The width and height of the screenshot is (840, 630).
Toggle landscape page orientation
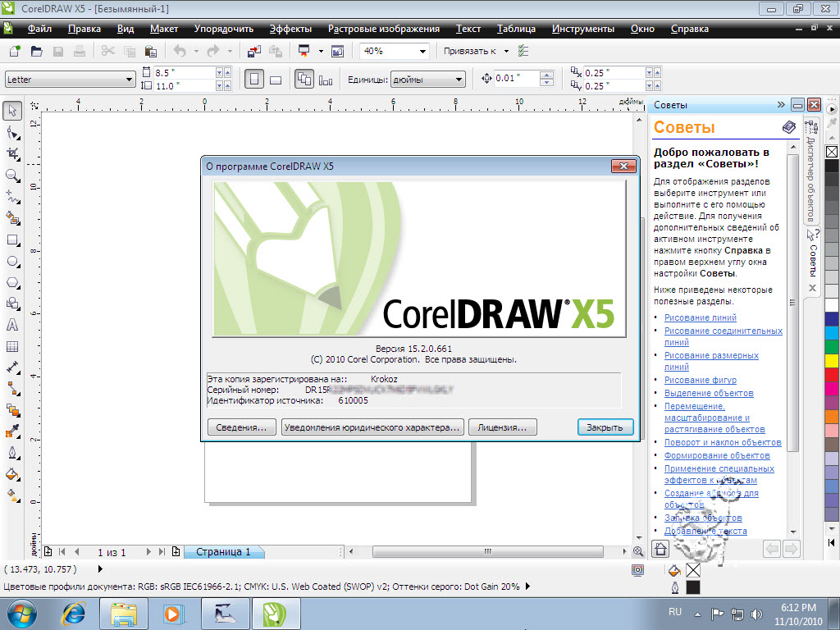click(x=276, y=80)
